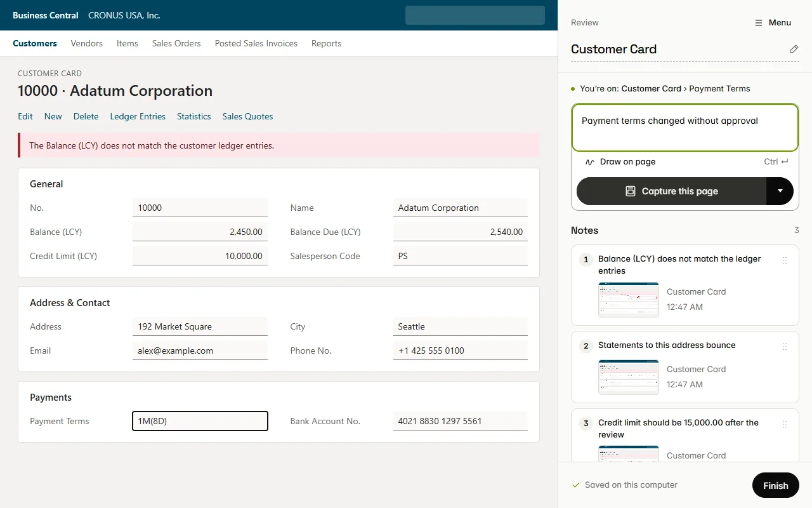
Task: Click the New action link
Action: click(x=53, y=116)
